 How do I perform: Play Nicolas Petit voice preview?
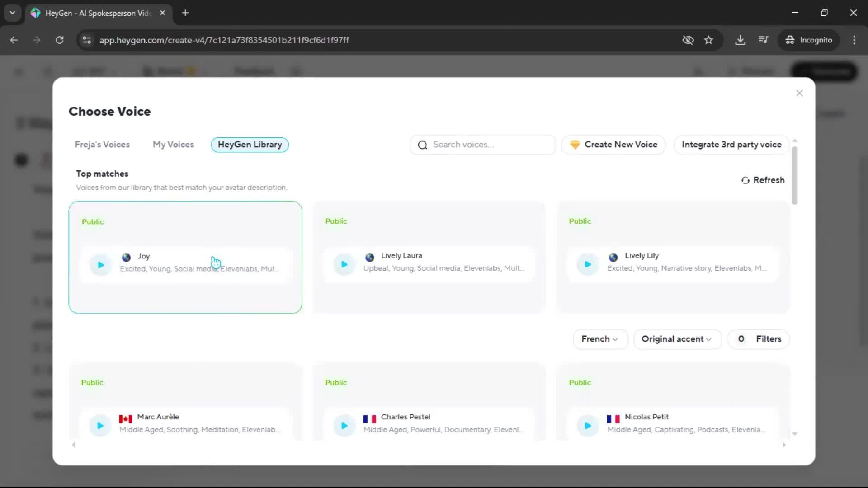point(588,426)
